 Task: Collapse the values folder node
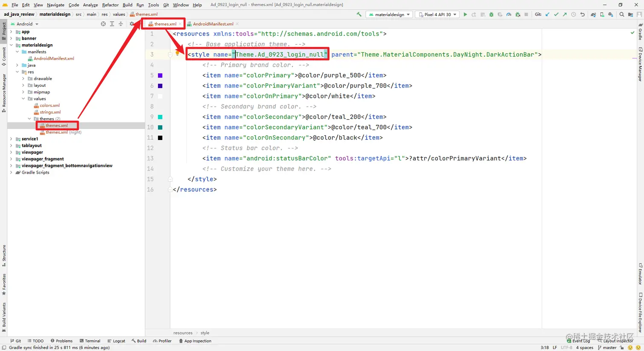(23, 99)
